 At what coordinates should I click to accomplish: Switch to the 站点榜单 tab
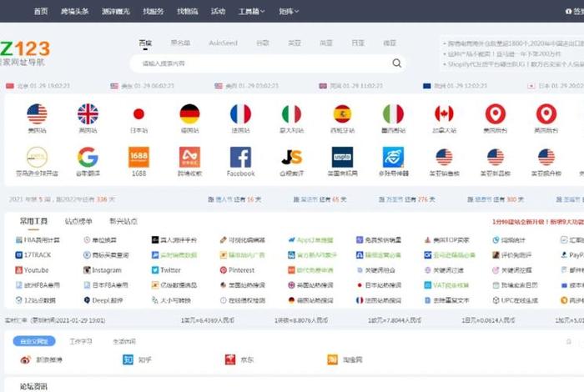(78, 221)
